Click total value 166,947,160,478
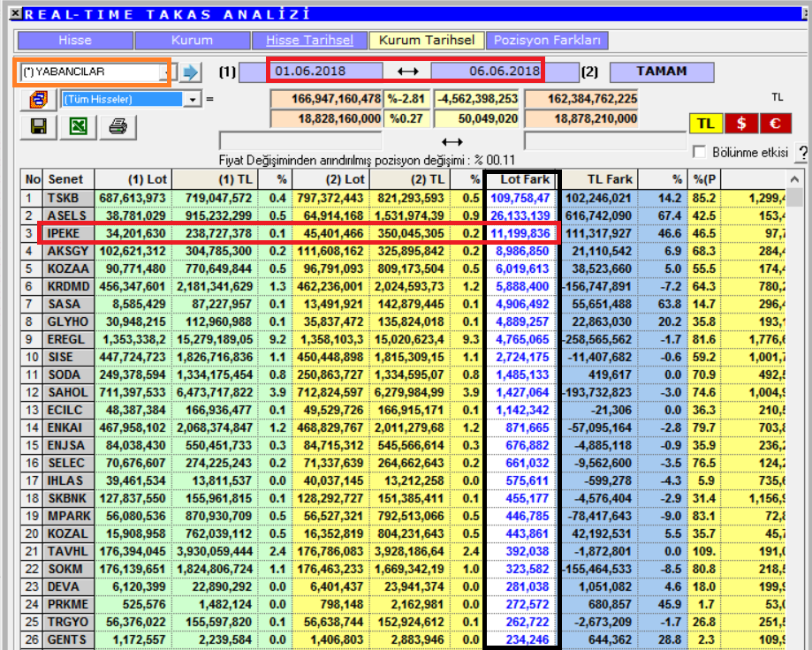 [x=326, y=99]
